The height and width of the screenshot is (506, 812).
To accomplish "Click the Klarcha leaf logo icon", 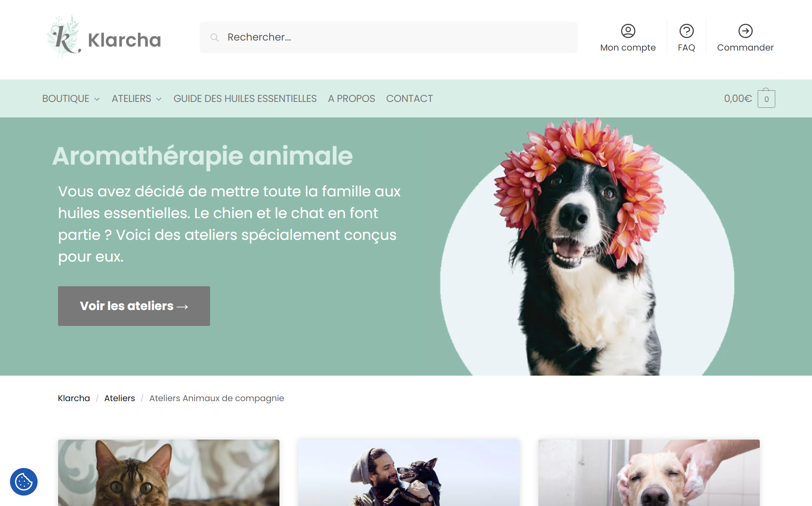I will coord(64,37).
